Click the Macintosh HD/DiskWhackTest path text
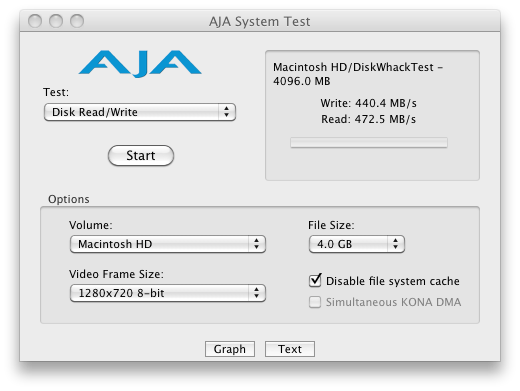 point(358,74)
